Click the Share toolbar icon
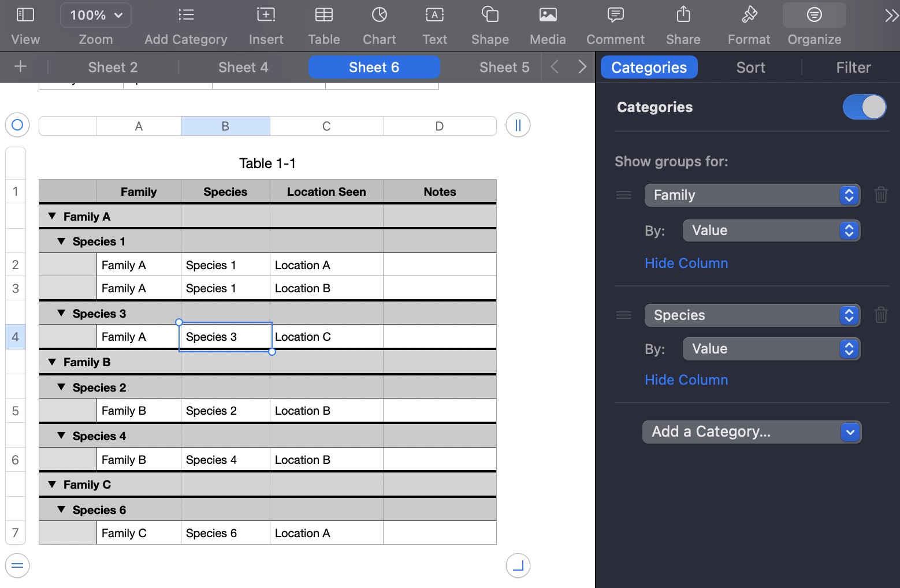Image resolution: width=900 pixels, height=588 pixels. click(x=683, y=25)
